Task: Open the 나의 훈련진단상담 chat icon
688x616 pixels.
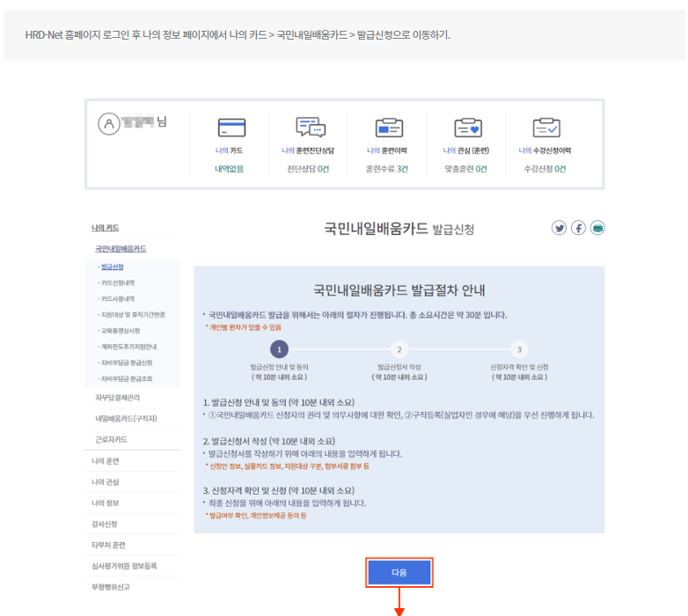Action: pyautogui.click(x=311, y=128)
